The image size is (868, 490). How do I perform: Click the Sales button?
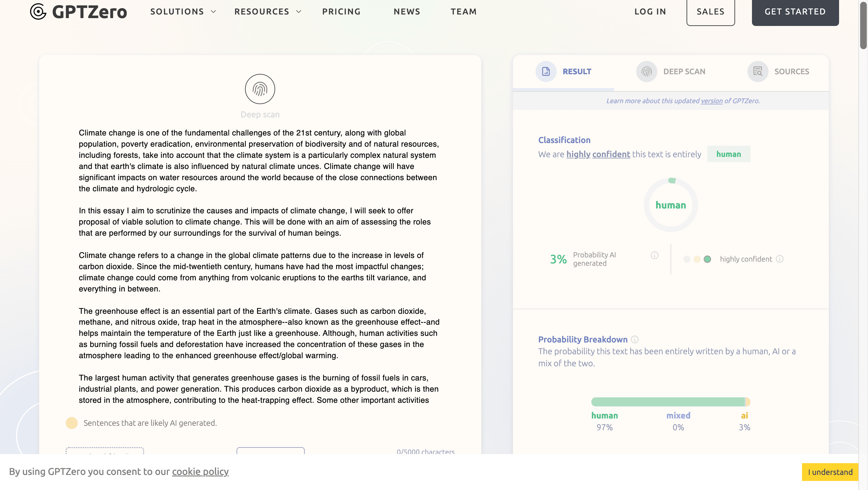click(x=710, y=12)
